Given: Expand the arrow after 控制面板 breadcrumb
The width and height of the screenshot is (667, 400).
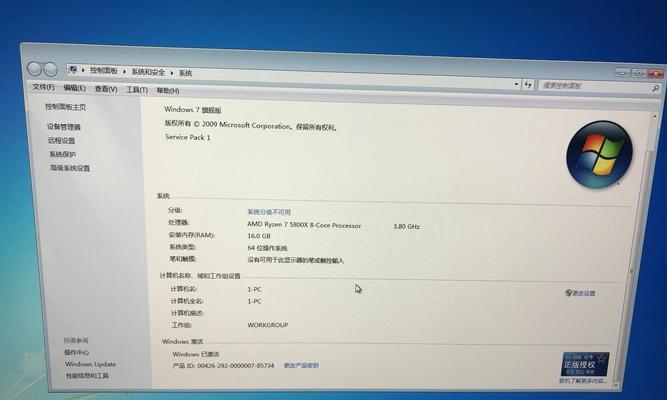Looking at the screenshot, I should point(124,71).
